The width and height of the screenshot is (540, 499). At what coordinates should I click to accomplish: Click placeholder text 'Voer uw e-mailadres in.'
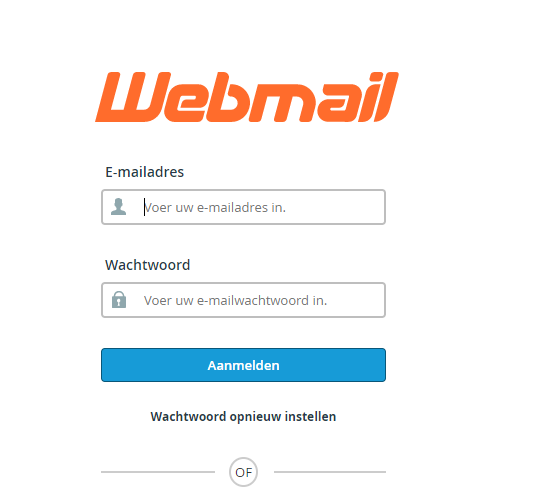click(215, 208)
